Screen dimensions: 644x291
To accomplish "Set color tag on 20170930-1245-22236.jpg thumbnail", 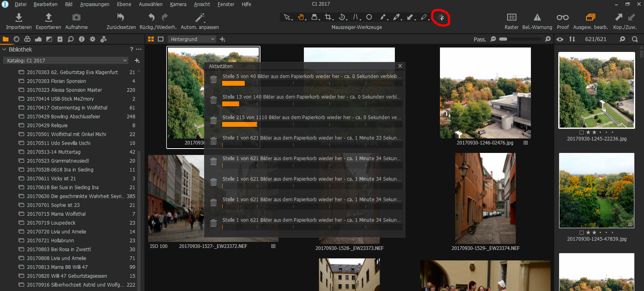I will pos(581,132).
